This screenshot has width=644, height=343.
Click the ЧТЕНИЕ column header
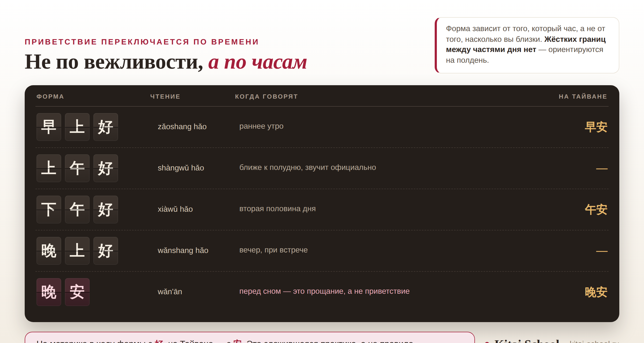165,96
